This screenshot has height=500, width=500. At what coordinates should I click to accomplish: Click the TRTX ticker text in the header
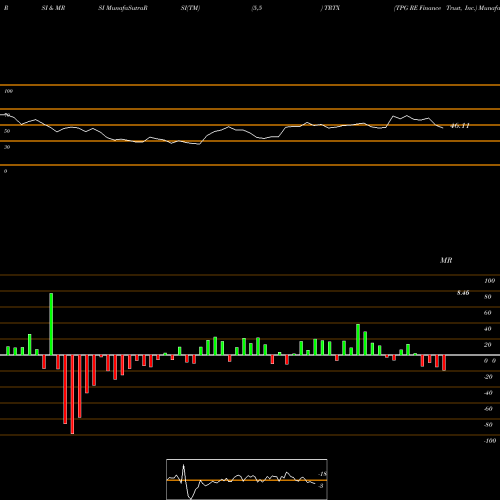331,8
